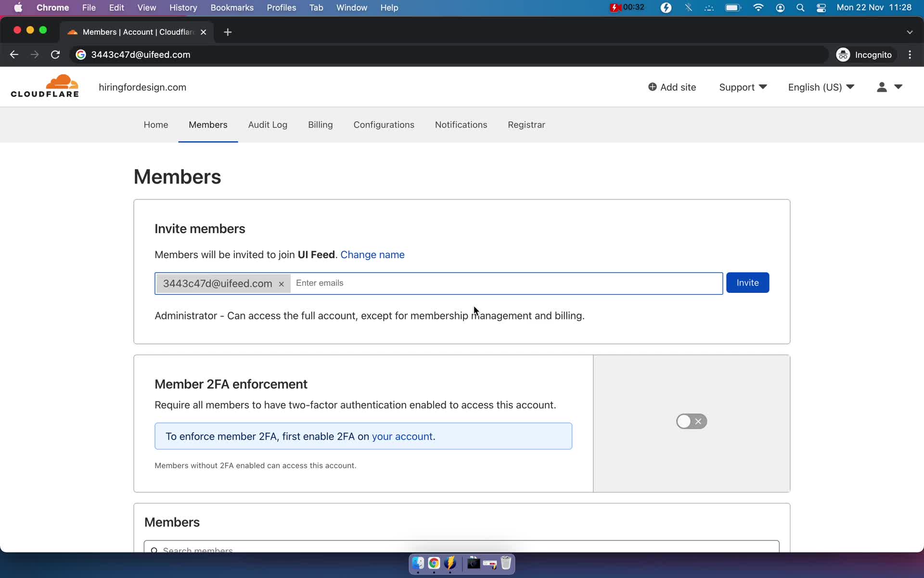Click the Support dropdown expander
This screenshot has height=578, width=924.
pos(763,87)
